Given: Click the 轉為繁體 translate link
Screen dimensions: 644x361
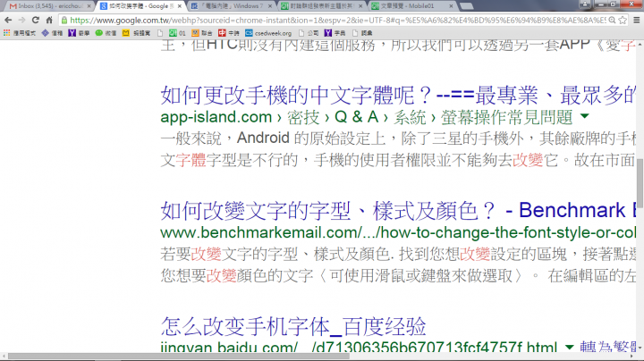Looking at the screenshot, I should tap(607, 348).
